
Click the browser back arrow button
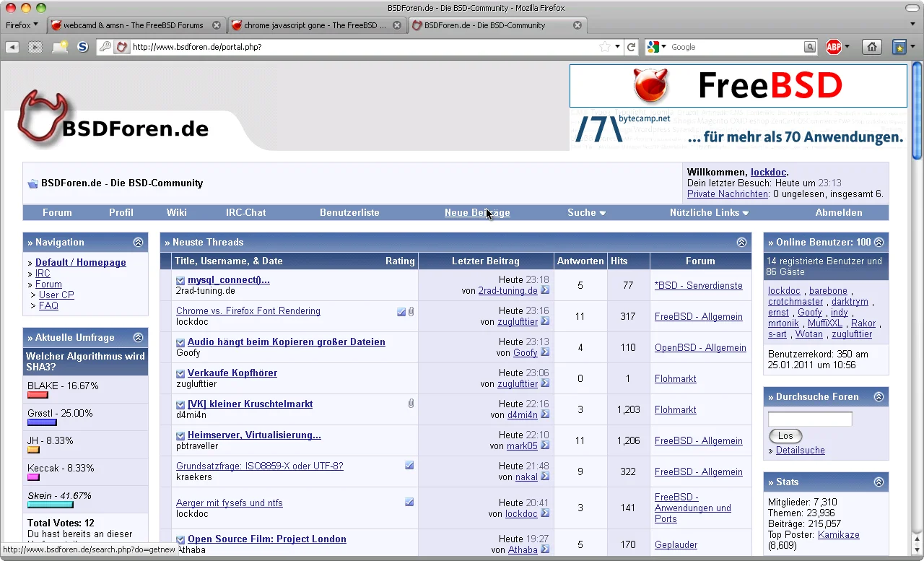tap(12, 47)
